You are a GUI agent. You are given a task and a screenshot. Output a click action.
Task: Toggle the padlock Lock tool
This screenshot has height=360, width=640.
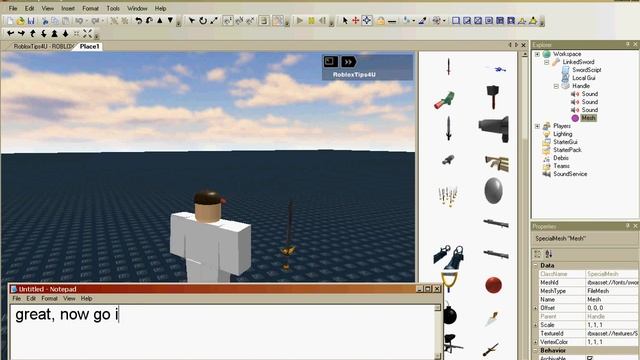point(380,20)
